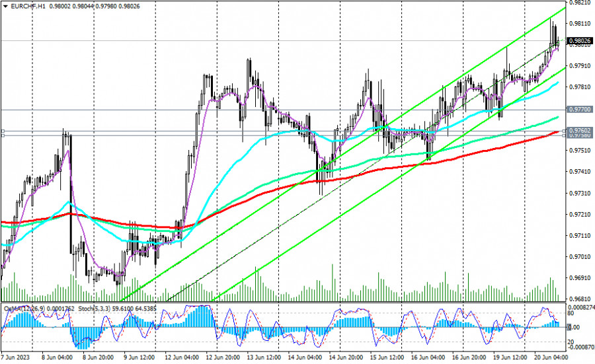Click right anchor handle near 0.97602 label
The width and height of the screenshot is (595, 364).
coord(563,131)
